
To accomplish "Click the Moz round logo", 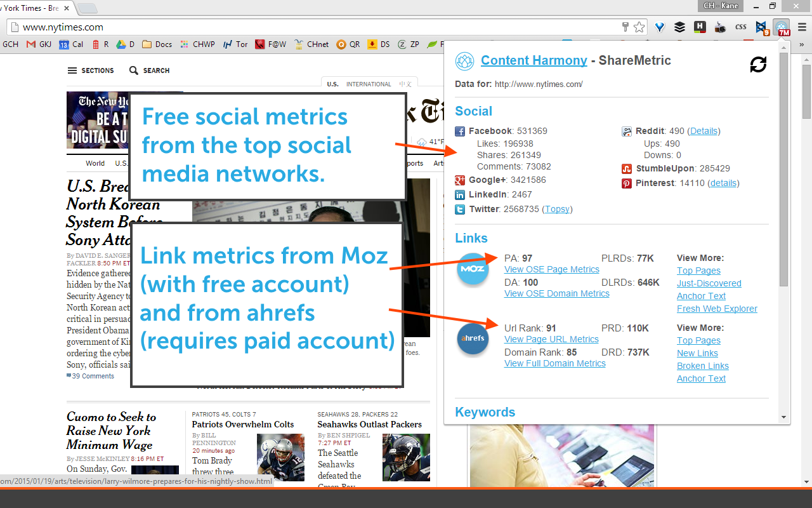I will coord(473,269).
